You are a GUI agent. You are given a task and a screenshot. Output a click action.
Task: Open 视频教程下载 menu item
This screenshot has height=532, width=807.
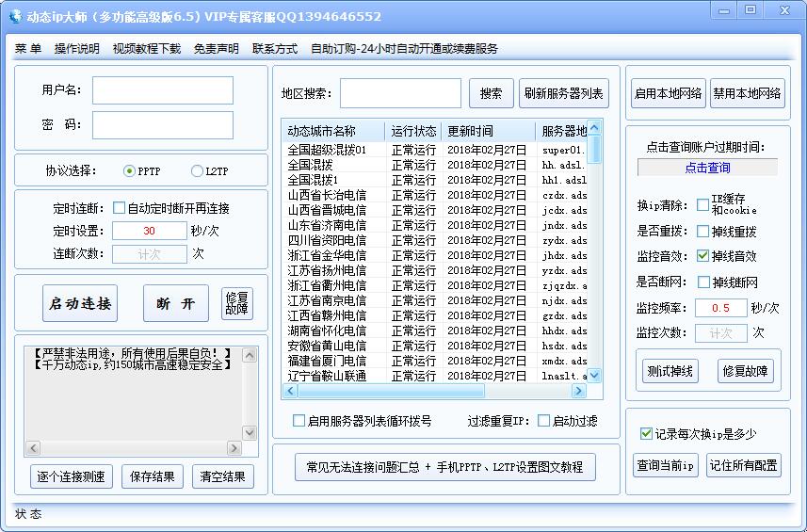pyautogui.click(x=147, y=49)
